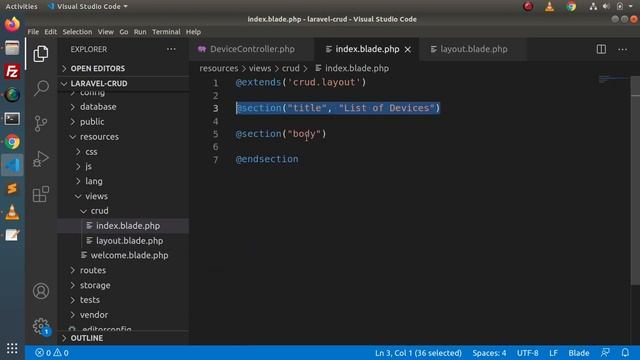Collapse the views folder
This screenshot has width=640, height=360.
coord(96,196)
